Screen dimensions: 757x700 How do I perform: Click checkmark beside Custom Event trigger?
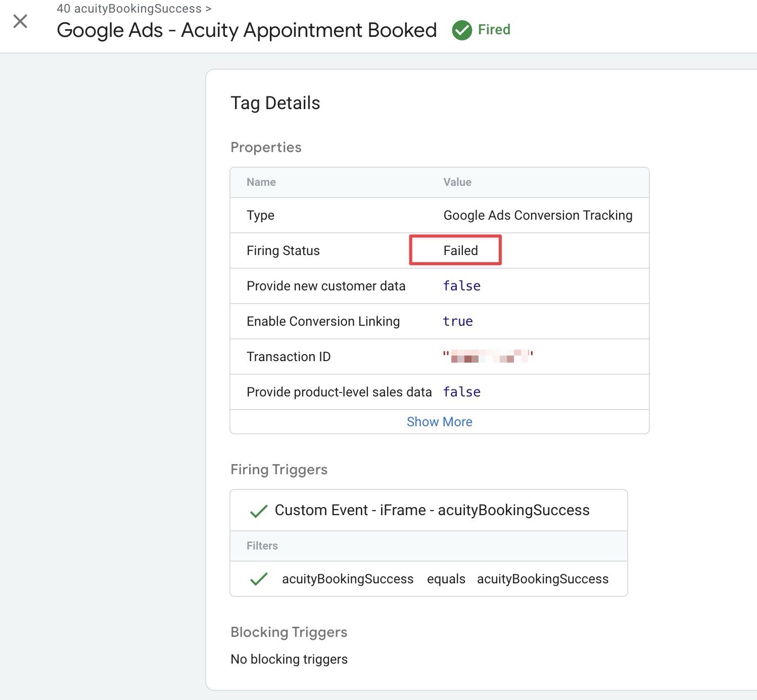click(259, 511)
